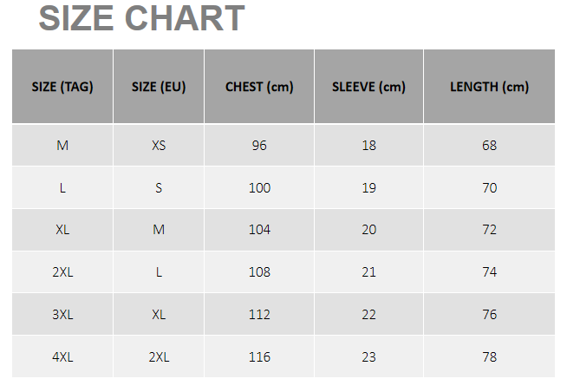Click length value 72
The height and width of the screenshot is (392, 580).
[x=489, y=230]
